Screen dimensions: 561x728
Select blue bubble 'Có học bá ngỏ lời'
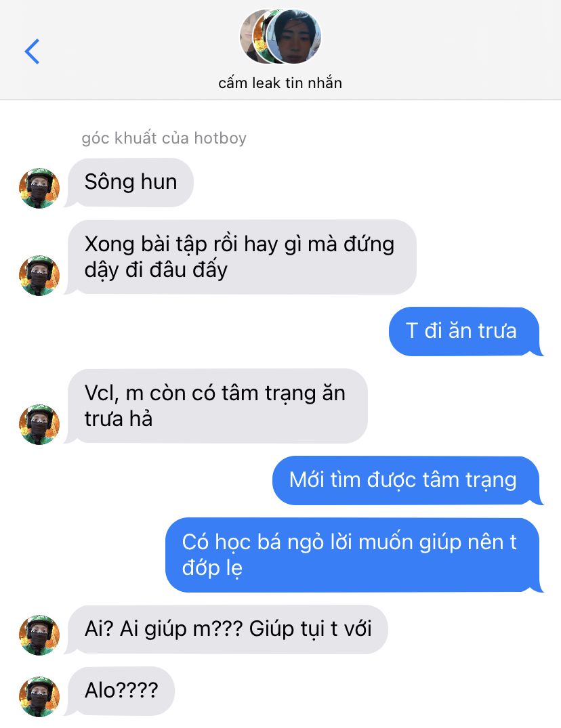click(x=353, y=555)
